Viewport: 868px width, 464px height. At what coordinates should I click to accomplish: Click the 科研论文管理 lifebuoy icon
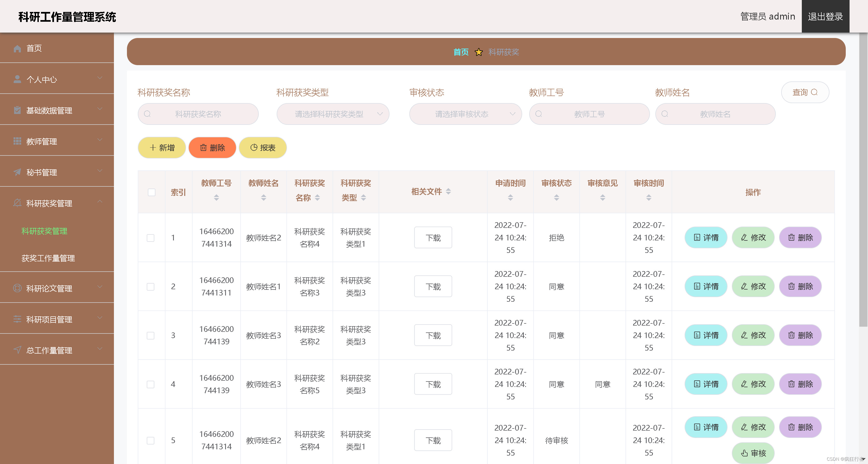coord(17,288)
